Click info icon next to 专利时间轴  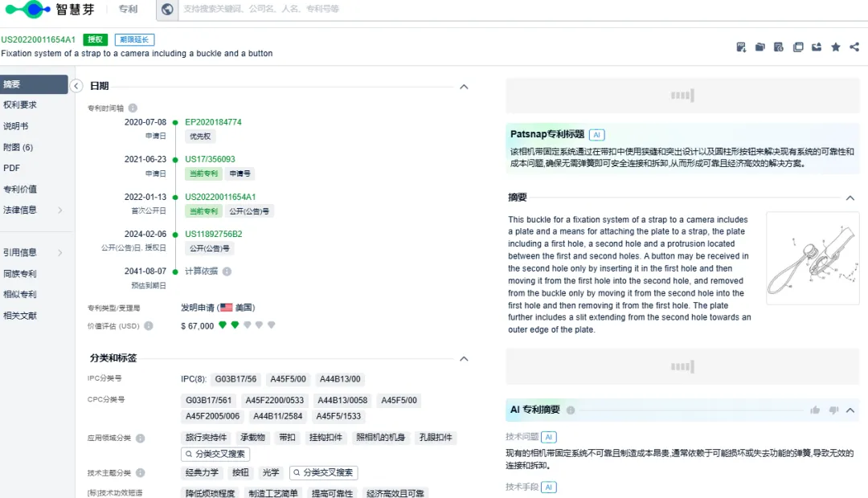(133, 108)
